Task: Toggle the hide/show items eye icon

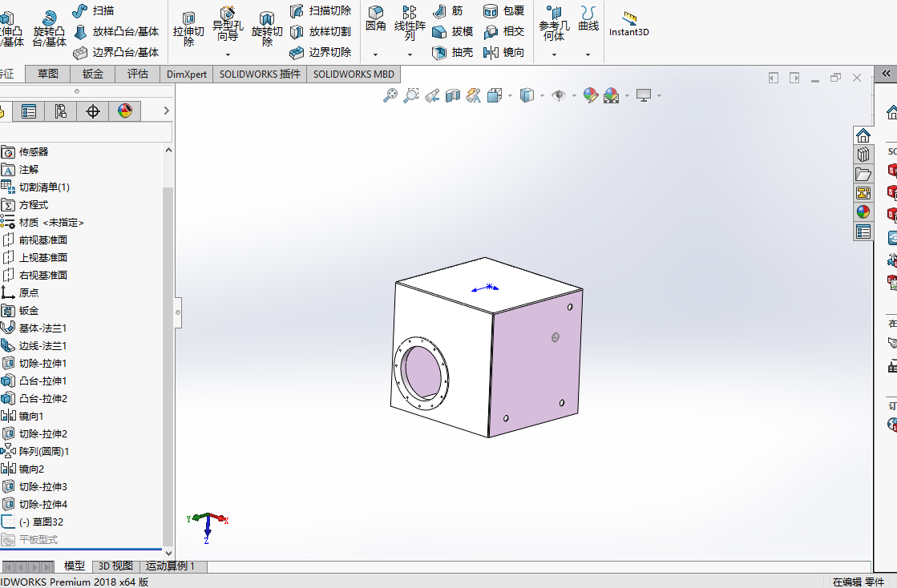Action: [559, 95]
